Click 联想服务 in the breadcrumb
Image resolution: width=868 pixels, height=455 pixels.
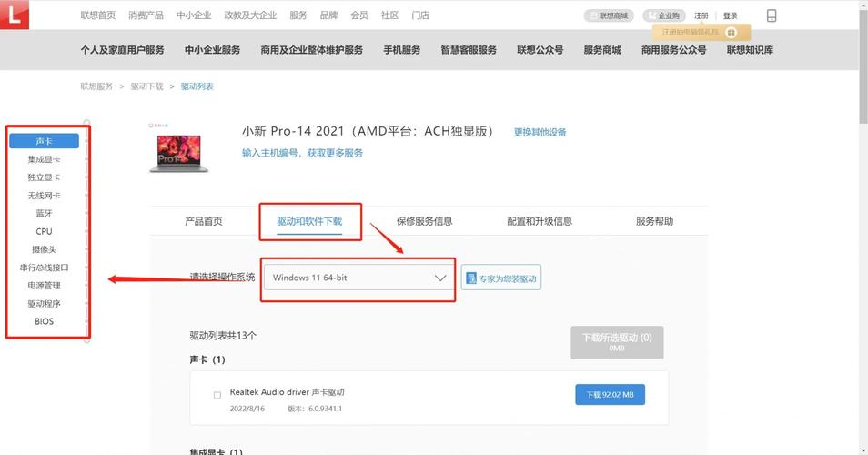tap(96, 86)
